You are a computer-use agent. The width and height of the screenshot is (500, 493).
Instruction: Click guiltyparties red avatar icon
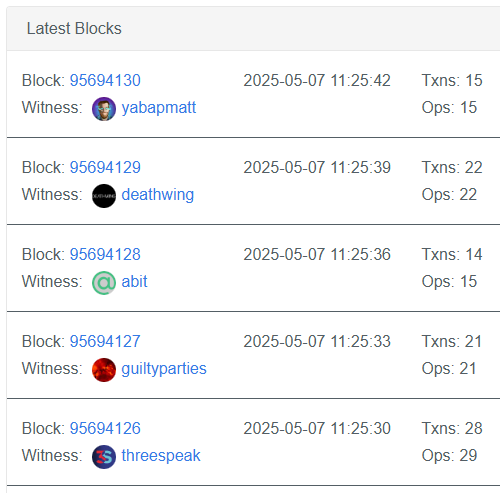pos(104,370)
